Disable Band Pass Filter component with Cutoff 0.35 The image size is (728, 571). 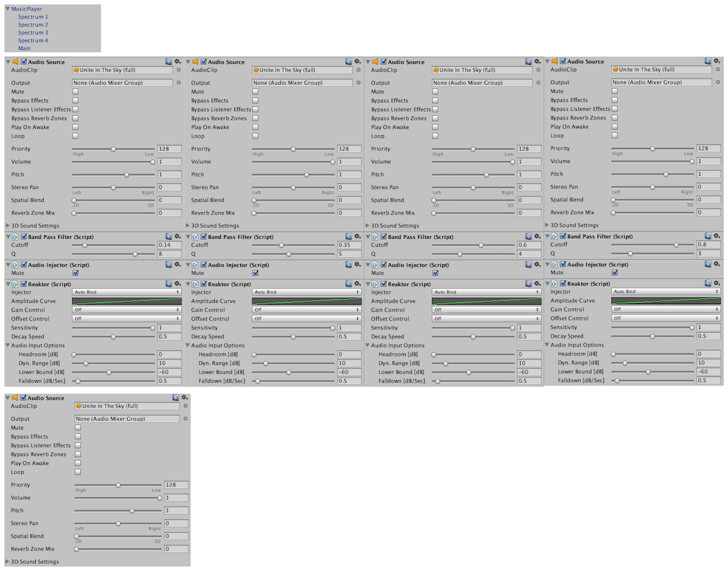pyautogui.click(x=204, y=237)
